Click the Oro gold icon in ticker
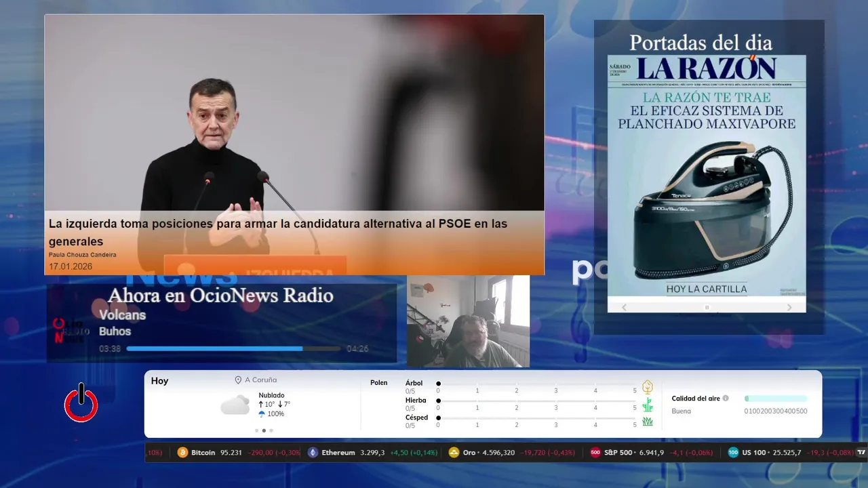Viewport: 868px width, 488px height. point(454,453)
